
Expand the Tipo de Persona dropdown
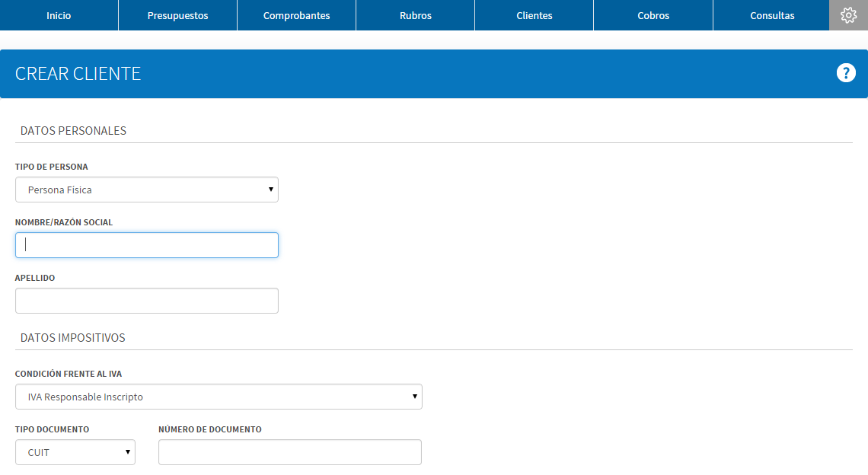(x=147, y=190)
